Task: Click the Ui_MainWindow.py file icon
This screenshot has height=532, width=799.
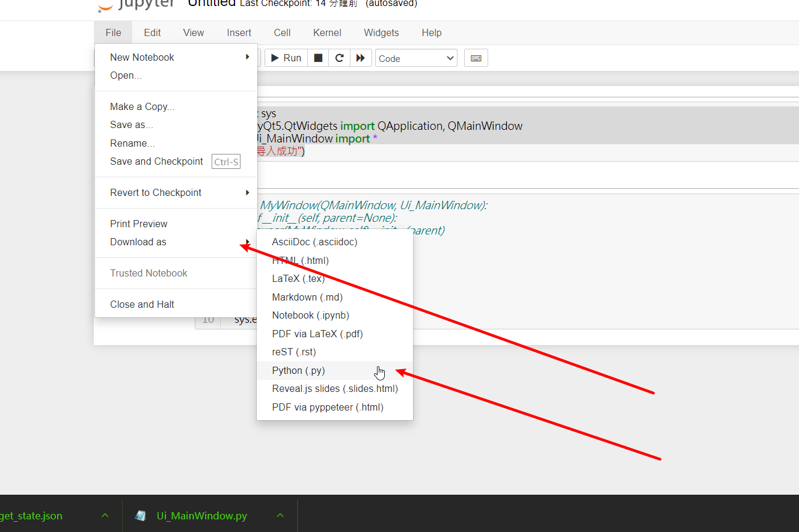Action: pyautogui.click(x=141, y=516)
